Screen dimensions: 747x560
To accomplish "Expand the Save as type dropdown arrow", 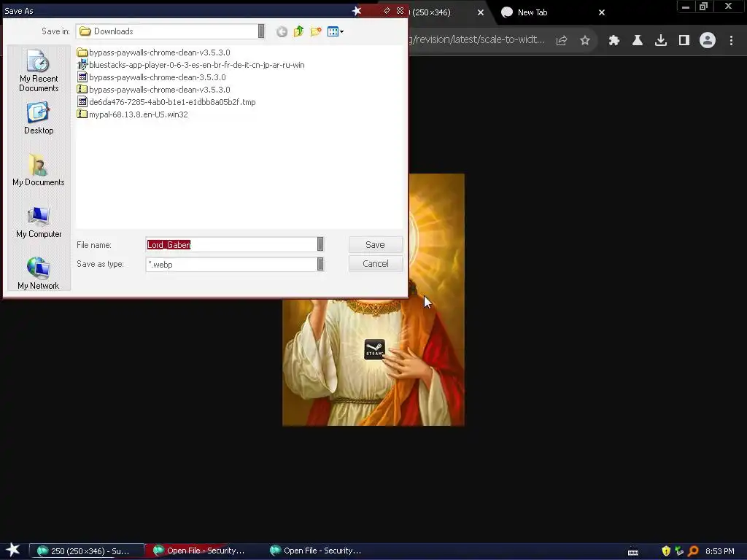I will pyautogui.click(x=320, y=264).
